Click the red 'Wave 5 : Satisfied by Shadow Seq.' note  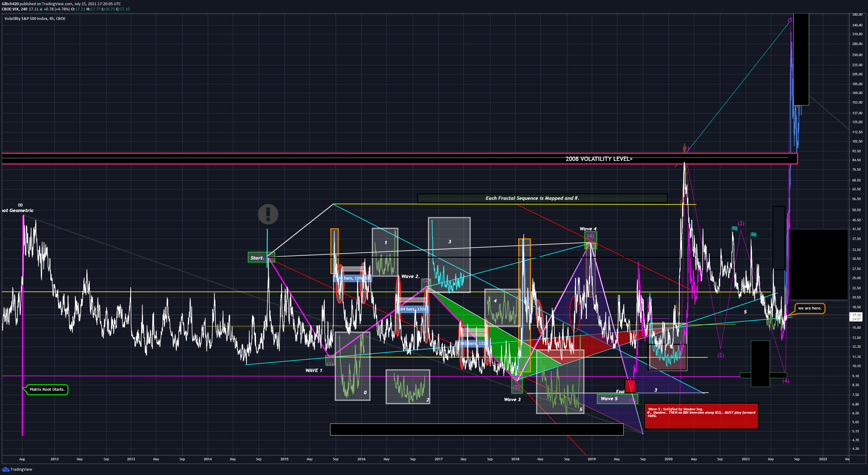701,416
